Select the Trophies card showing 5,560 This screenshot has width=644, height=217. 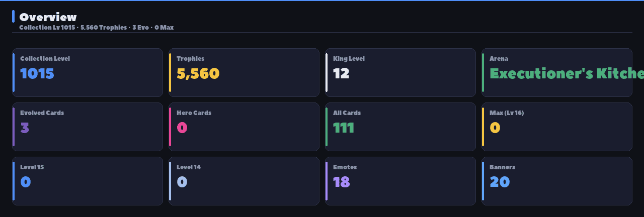(244, 72)
